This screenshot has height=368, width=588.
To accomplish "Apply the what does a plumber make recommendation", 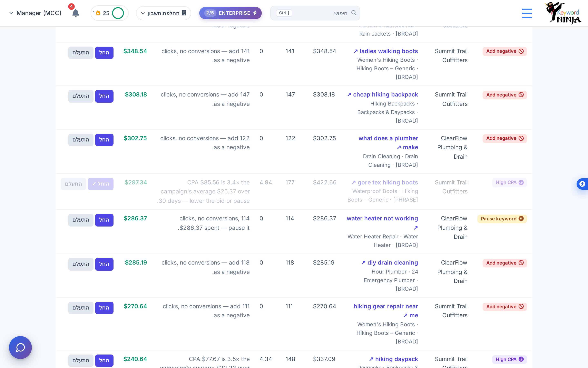I will 104,140.
